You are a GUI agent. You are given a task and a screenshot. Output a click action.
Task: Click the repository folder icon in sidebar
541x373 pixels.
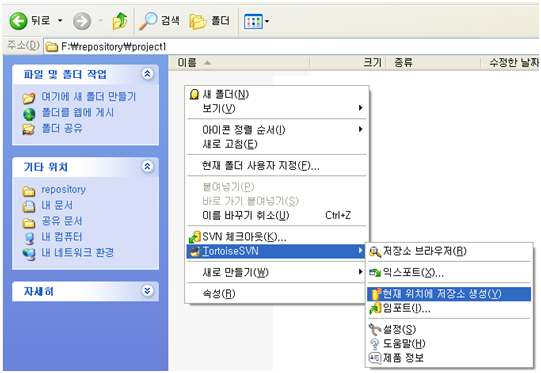point(29,191)
